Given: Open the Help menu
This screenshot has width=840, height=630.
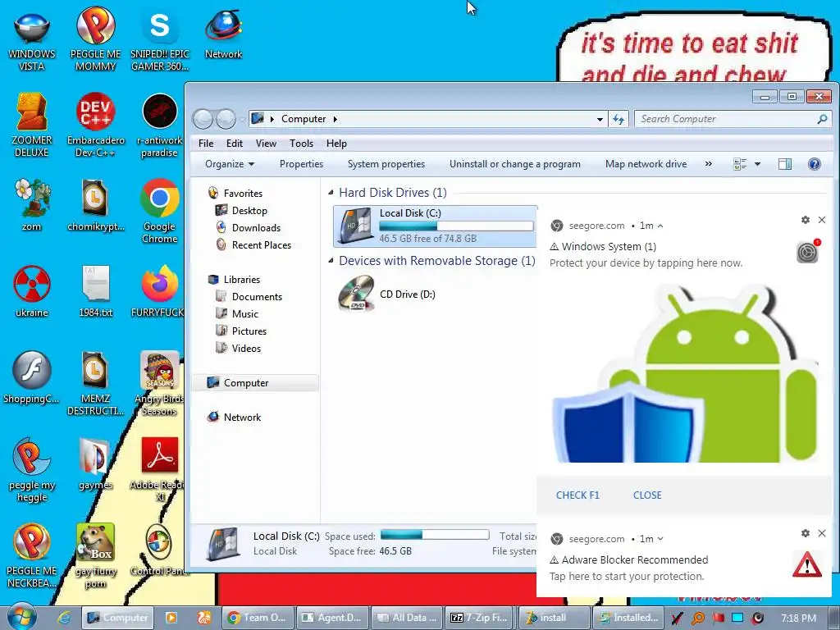Looking at the screenshot, I should (x=336, y=143).
